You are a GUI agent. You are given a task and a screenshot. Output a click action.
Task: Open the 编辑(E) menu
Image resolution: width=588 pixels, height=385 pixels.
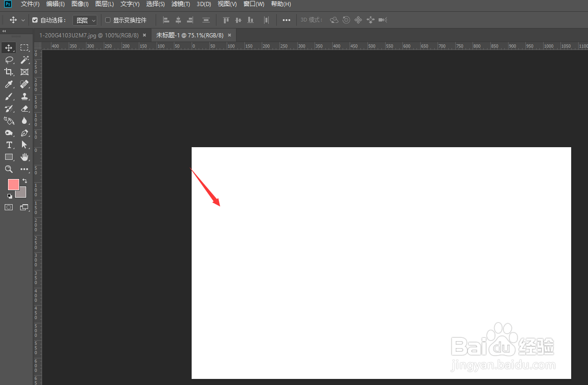point(56,4)
